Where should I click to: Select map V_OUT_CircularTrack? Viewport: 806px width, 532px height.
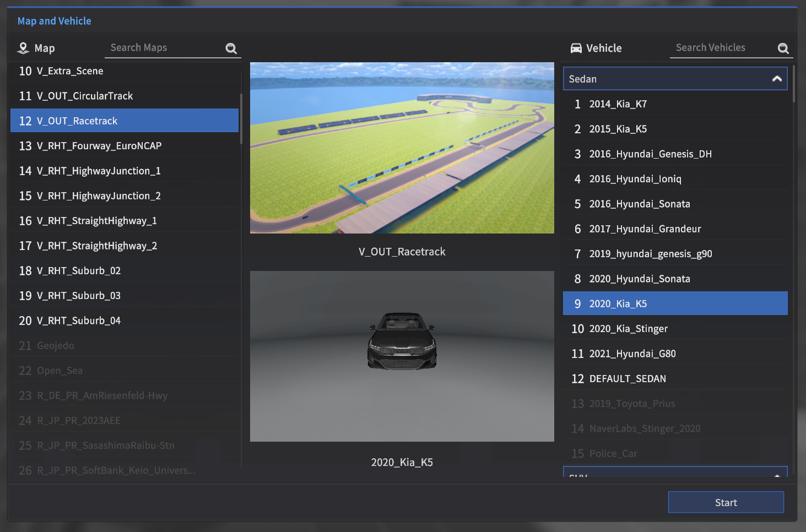(125, 96)
